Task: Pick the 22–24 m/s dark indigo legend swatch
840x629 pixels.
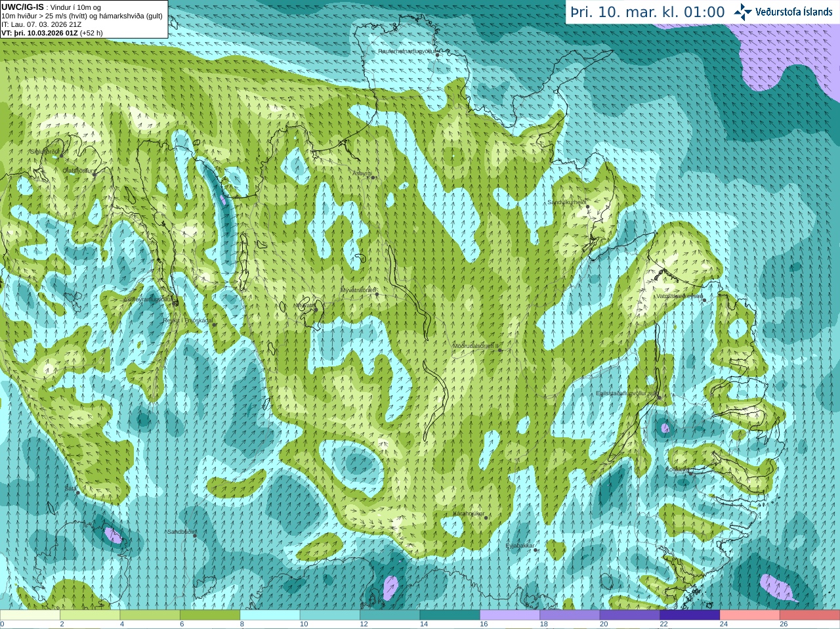Action: click(x=690, y=615)
